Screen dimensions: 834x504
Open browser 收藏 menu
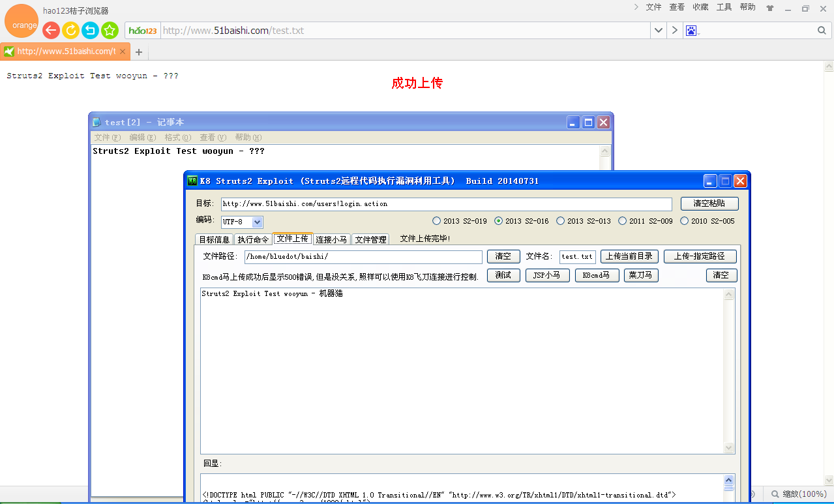[x=700, y=7]
